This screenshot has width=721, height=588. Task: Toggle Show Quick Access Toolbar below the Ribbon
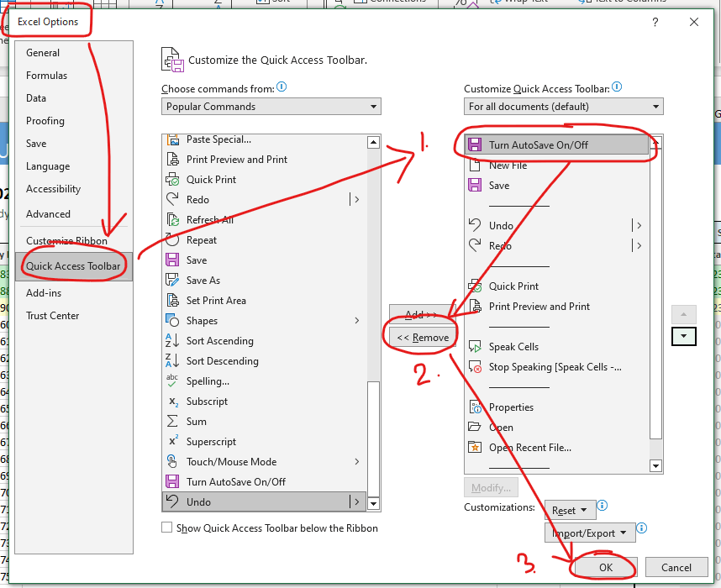167,528
